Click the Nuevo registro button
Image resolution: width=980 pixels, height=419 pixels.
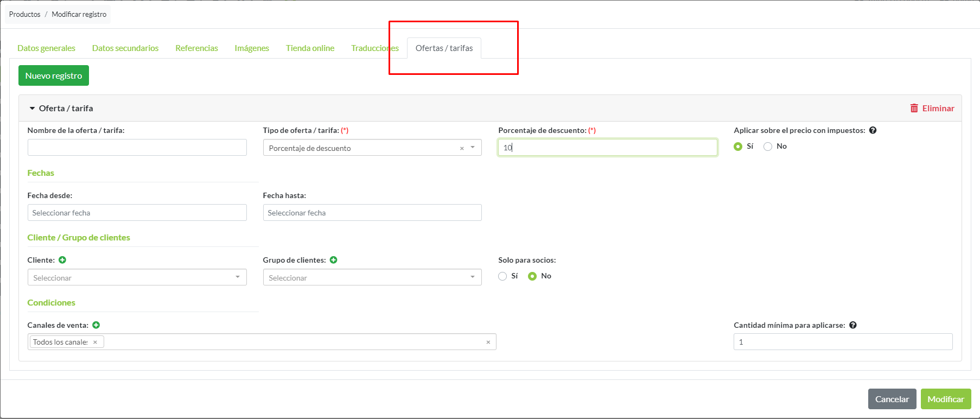54,76
